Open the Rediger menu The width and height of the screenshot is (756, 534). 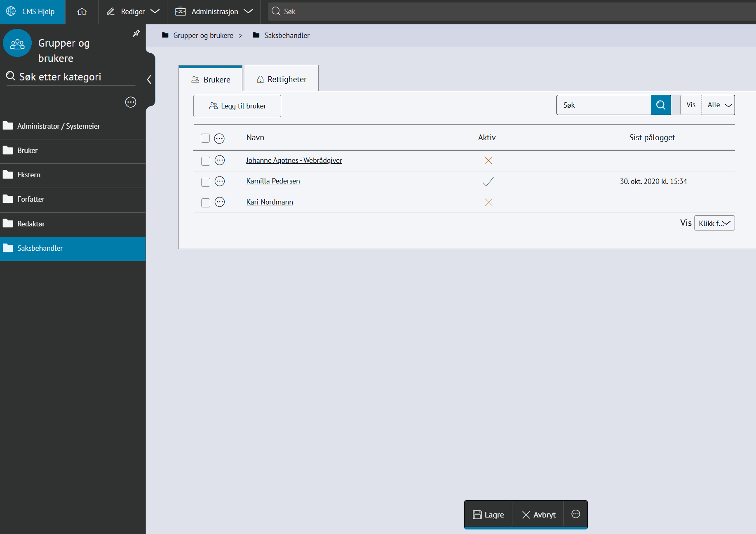pyautogui.click(x=133, y=12)
